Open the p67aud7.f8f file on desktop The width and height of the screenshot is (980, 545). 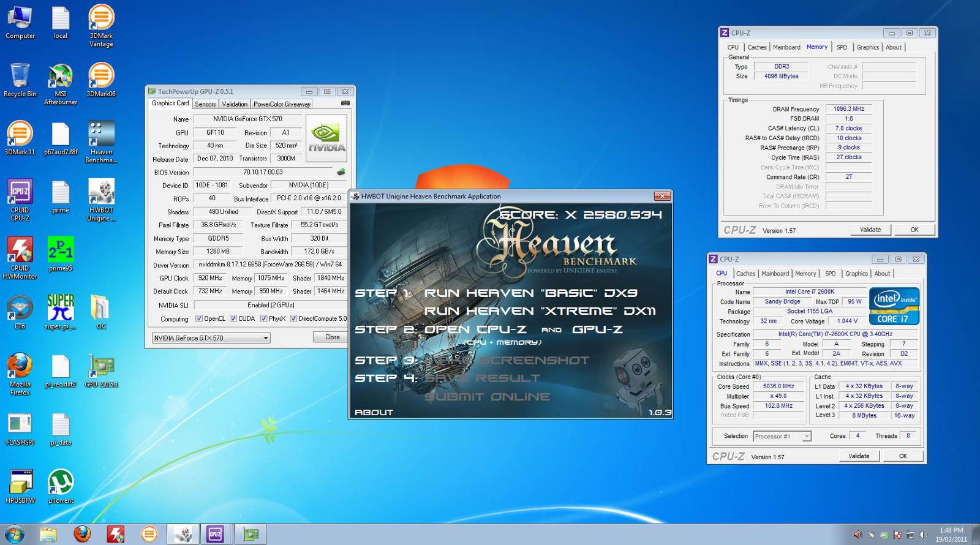pos(61,138)
